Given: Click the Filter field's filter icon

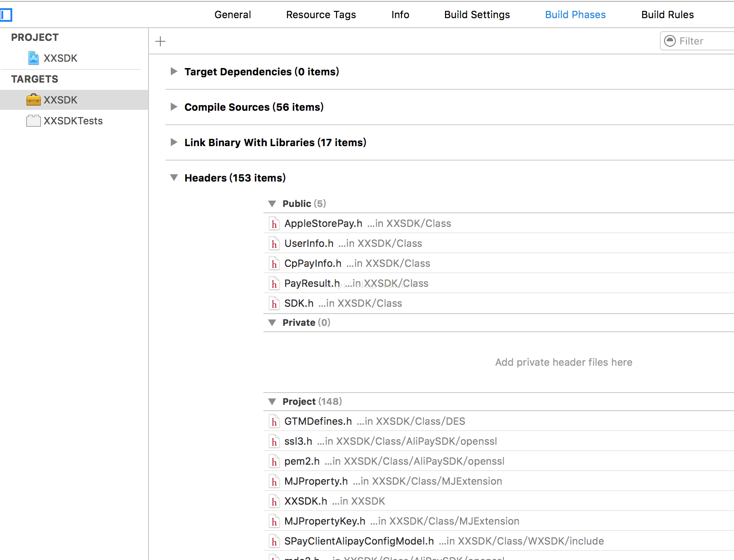Looking at the screenshot, I should 670,41.
